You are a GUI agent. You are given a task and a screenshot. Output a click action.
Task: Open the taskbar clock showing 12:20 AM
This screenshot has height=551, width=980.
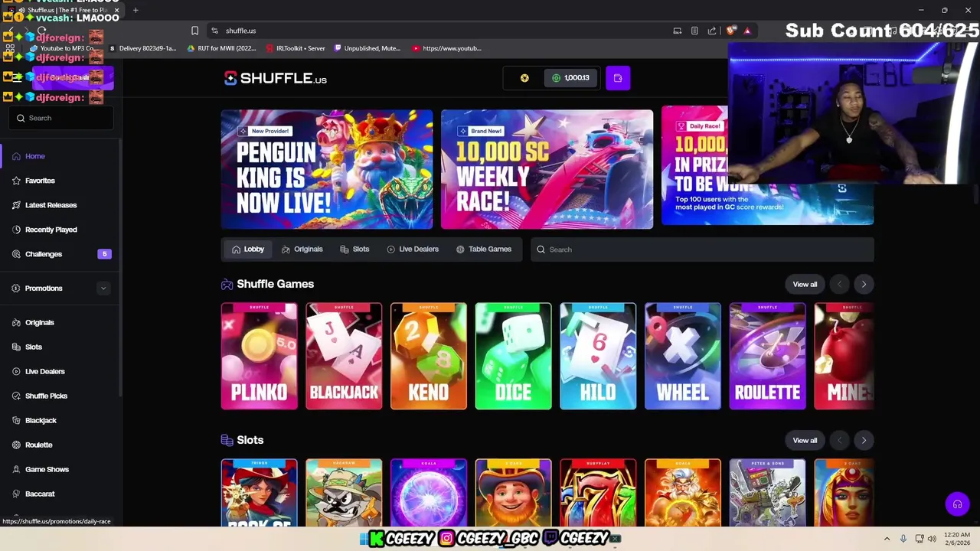click(957, 539)
